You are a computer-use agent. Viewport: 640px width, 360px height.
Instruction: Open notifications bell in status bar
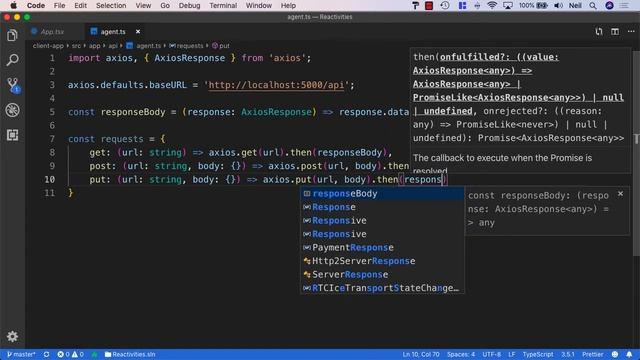[629, 354]
